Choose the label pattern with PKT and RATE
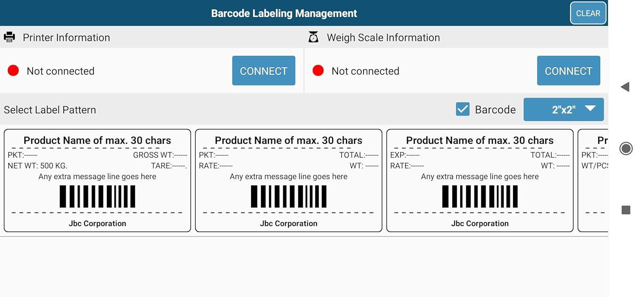The width and height of the screenshot is (644, 297). click(x=289, y=181)
